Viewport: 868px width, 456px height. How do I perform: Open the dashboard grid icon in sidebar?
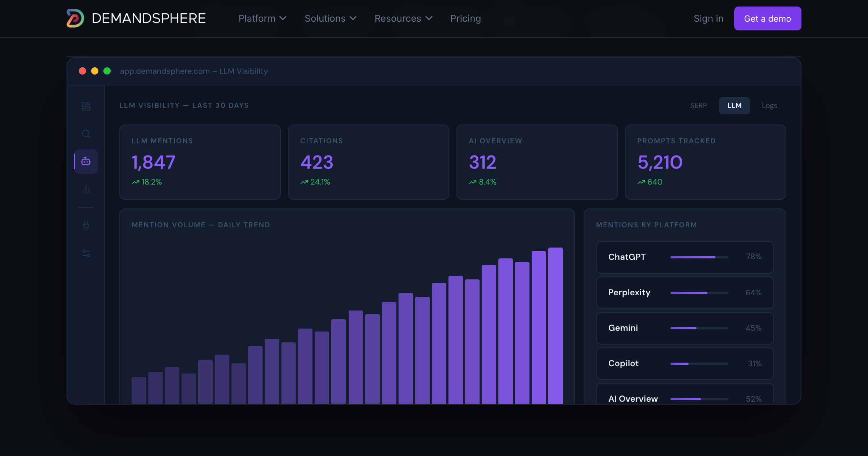[x=86, y=106]
